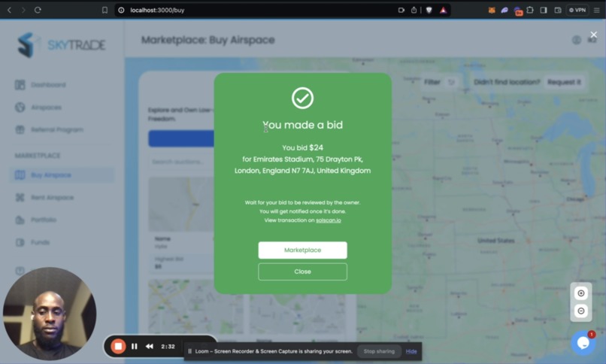This screenshot has width=606, height=364.
Task: Close the bid confirmation dialog
Action: tap(302, 271)
